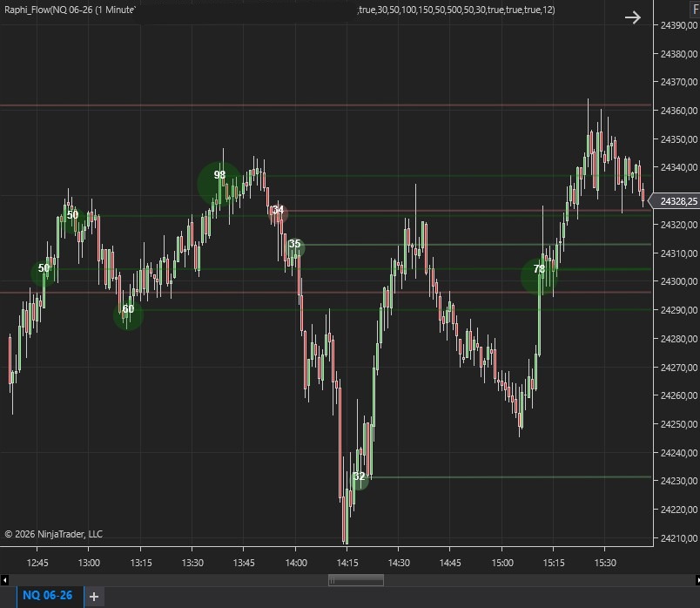Viewport: 700px width, 608px height.
Task: Click the left arrow of the horizontal scrollbar
Action: [x=5, y=579]
